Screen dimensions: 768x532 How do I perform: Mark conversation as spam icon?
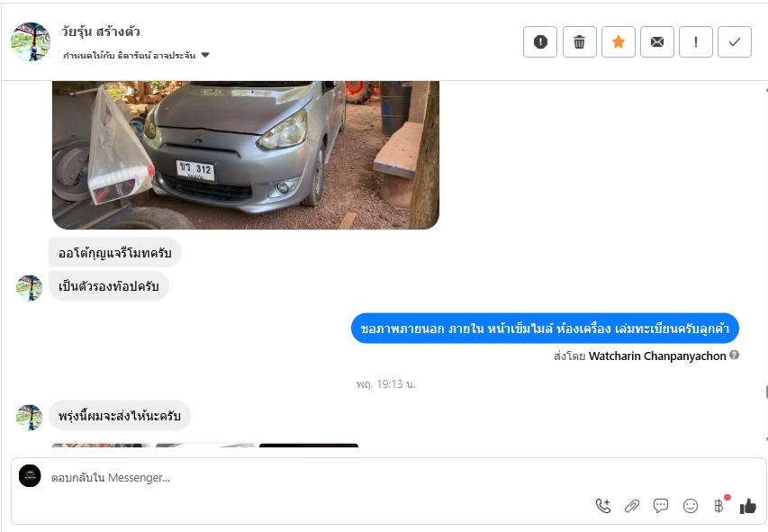pyautogui.click(x=540, y=42)
